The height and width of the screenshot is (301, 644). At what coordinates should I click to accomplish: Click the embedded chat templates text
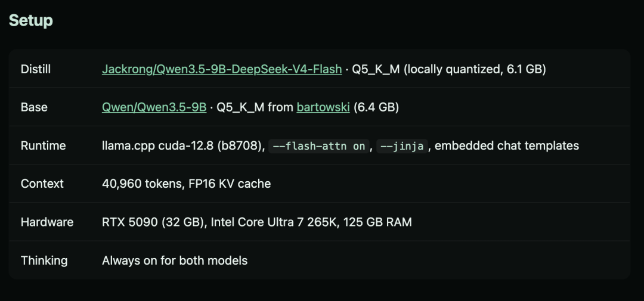click(507, 146)
